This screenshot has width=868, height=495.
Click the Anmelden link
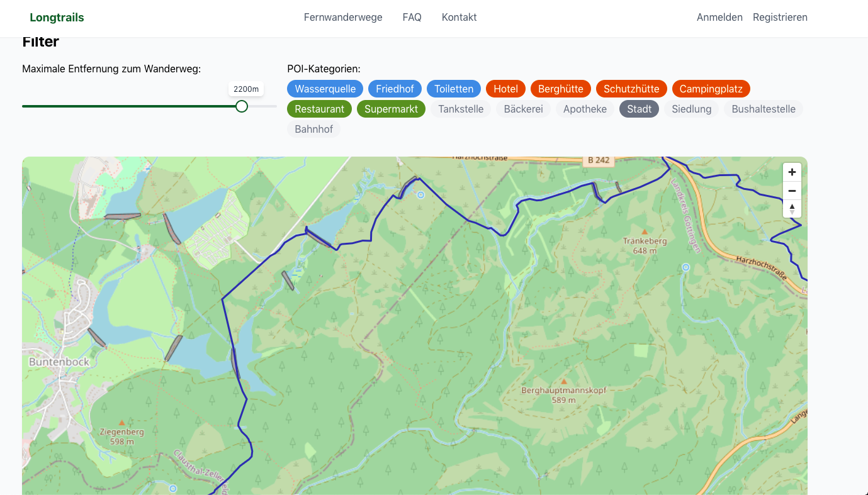[719, 18]
